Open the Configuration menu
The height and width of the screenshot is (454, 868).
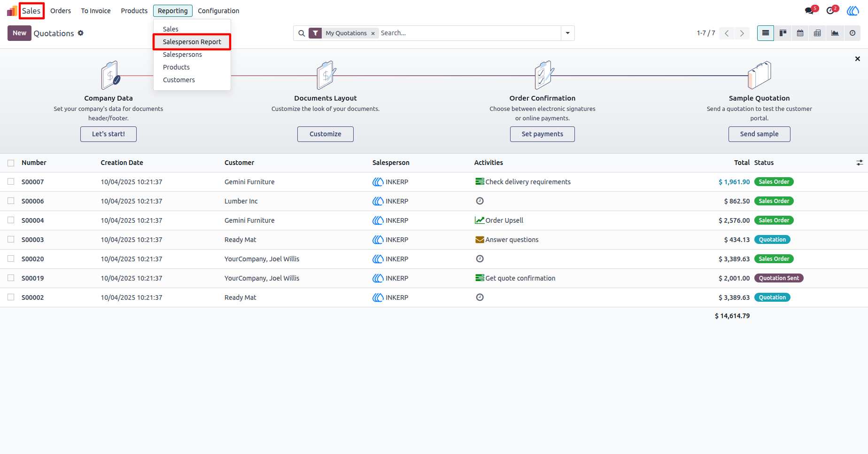[x=218, y=11]
